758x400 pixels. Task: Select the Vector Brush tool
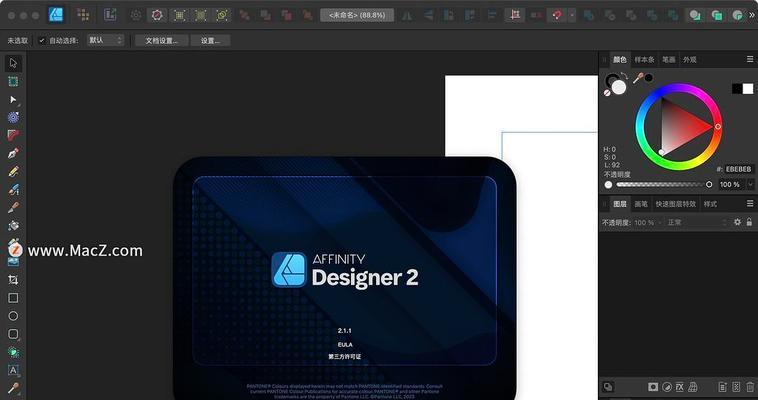coord(13,190)
